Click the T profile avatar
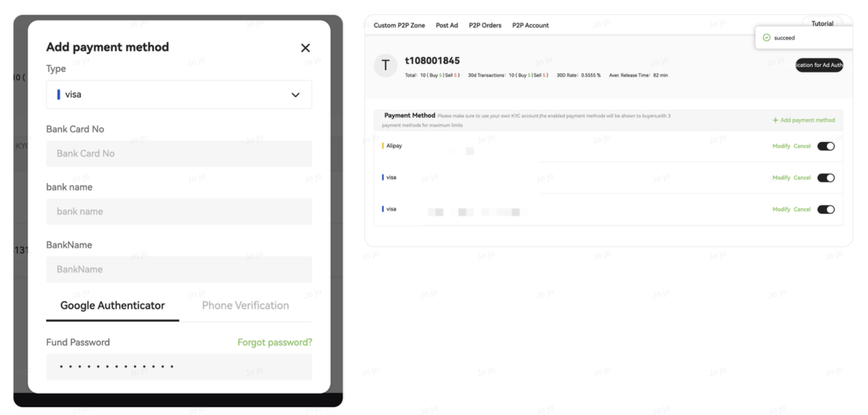Image resolution: width=868 pixels, height=415 pixels. (x=385, y=66)
